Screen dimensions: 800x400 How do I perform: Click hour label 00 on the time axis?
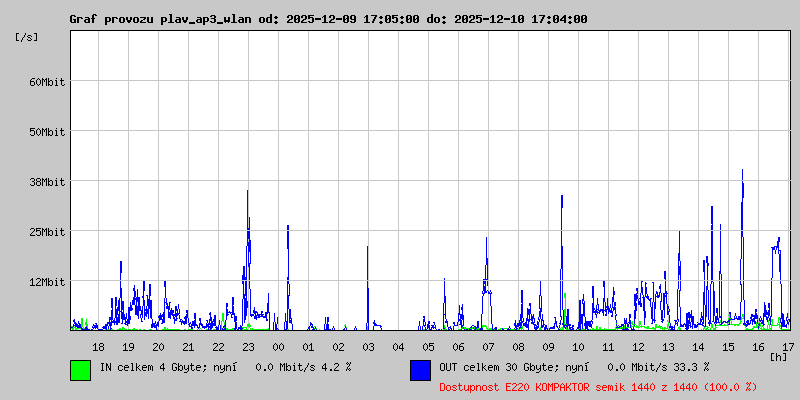coord(279,347)
